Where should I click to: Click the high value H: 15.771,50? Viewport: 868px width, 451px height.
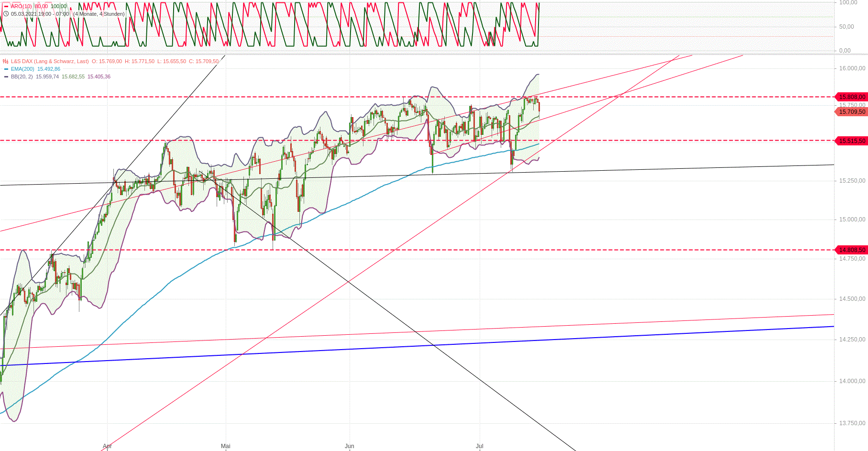[140, 61]
